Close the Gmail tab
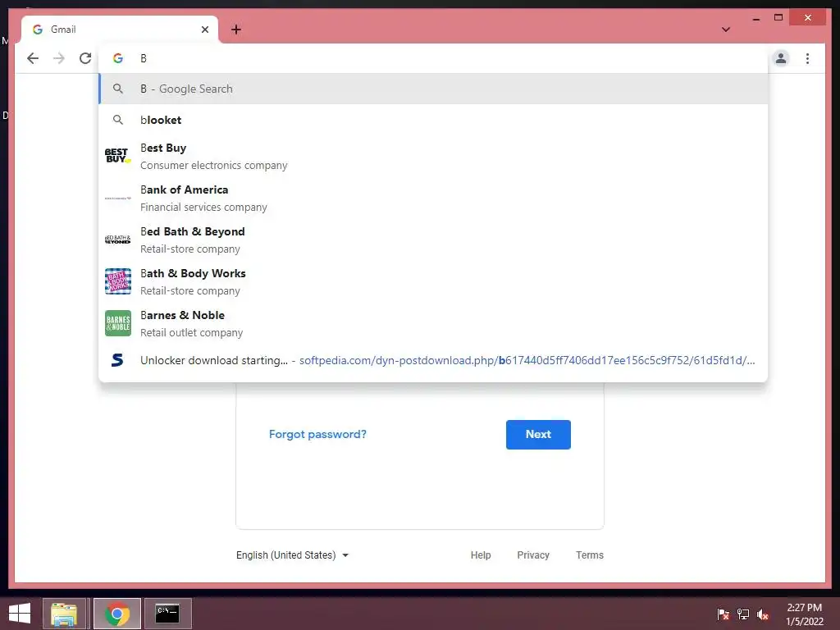The height and width of the screenshot is (630, 840). coord(204,30)
